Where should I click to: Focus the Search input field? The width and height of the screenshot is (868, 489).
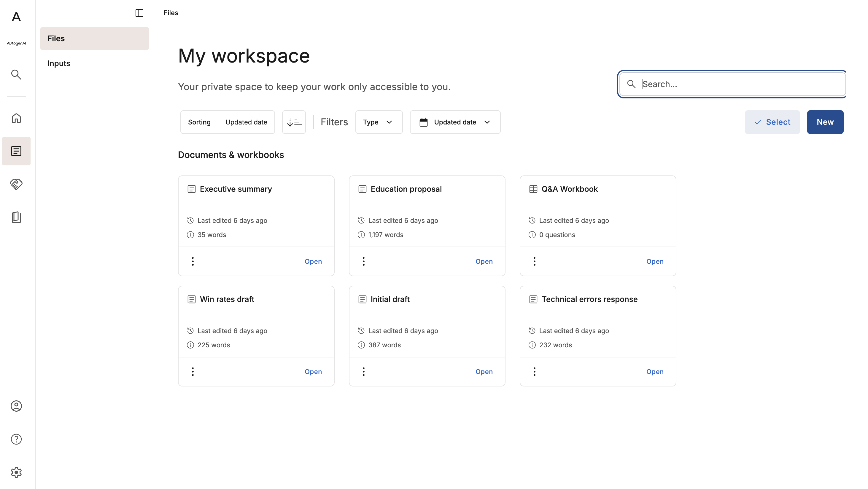click(732, 84)
